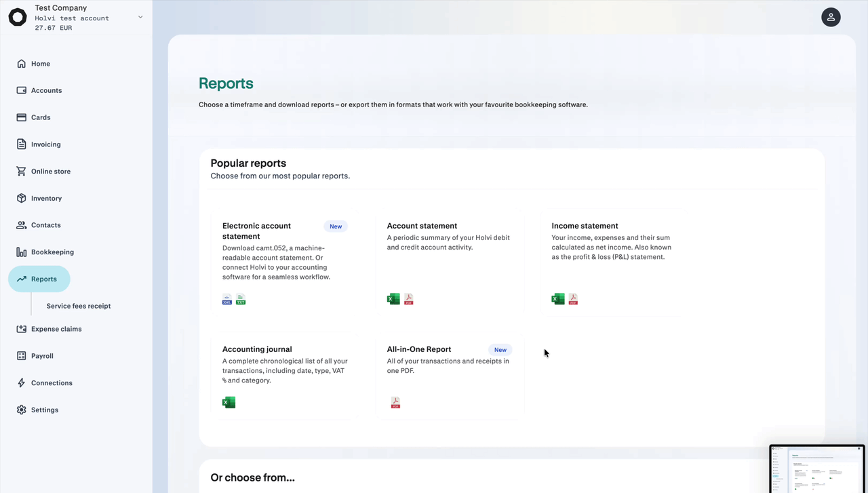Click the Expense claims icon
The height and width of the screenshot is (493, 868).
[x=21, y=329]
